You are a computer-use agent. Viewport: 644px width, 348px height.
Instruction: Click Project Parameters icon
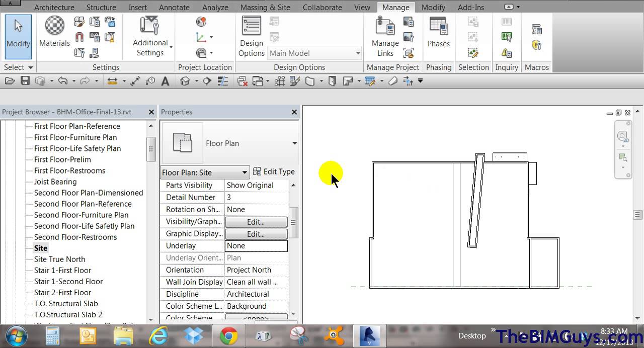(95, 22)
